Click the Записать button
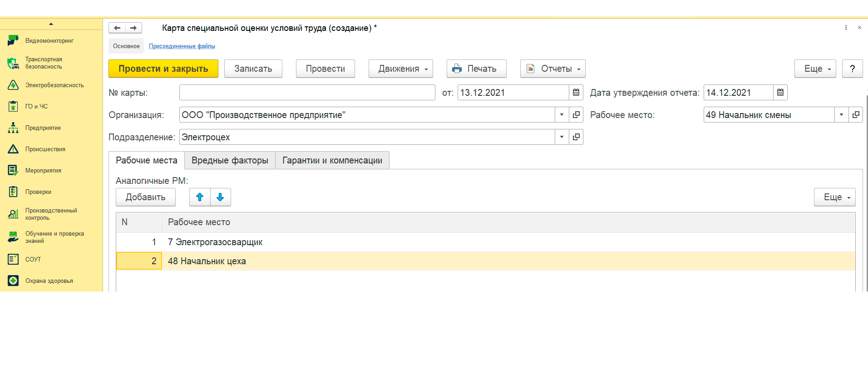 point(253,69)
